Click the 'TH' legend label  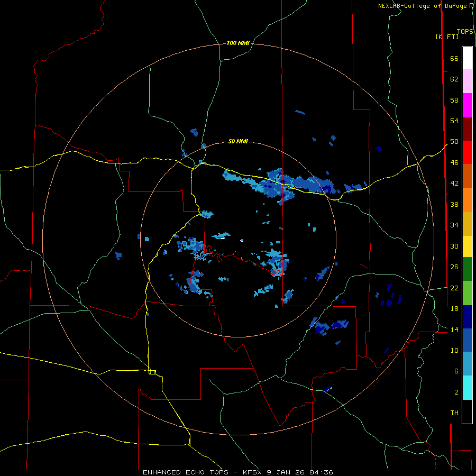click(x=454, y=413)
